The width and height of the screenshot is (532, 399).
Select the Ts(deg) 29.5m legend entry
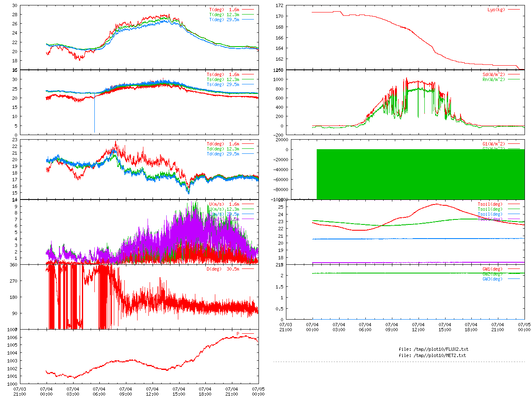click(223, 85)
